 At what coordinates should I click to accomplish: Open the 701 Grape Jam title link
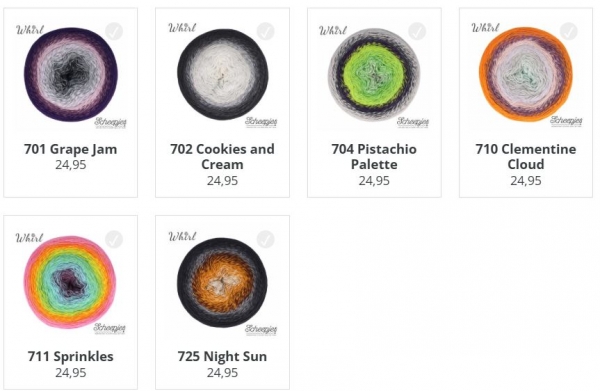click(x=71, y=149)
